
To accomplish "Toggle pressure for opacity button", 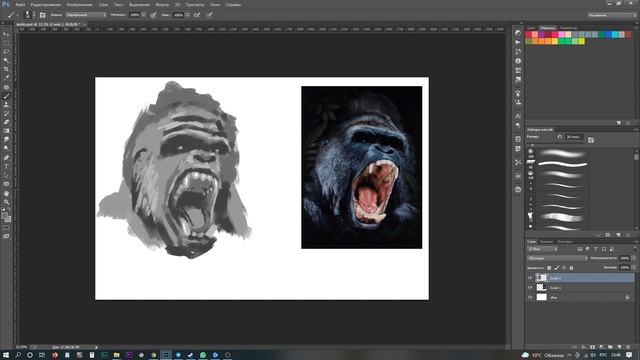I will pyautogui.click(x=153, y=15).
